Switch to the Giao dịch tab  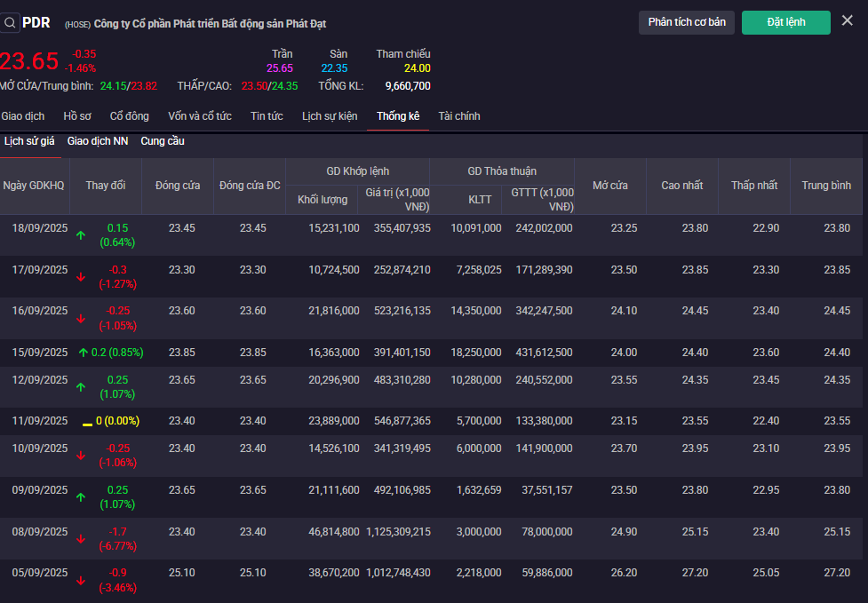(23, 116)
